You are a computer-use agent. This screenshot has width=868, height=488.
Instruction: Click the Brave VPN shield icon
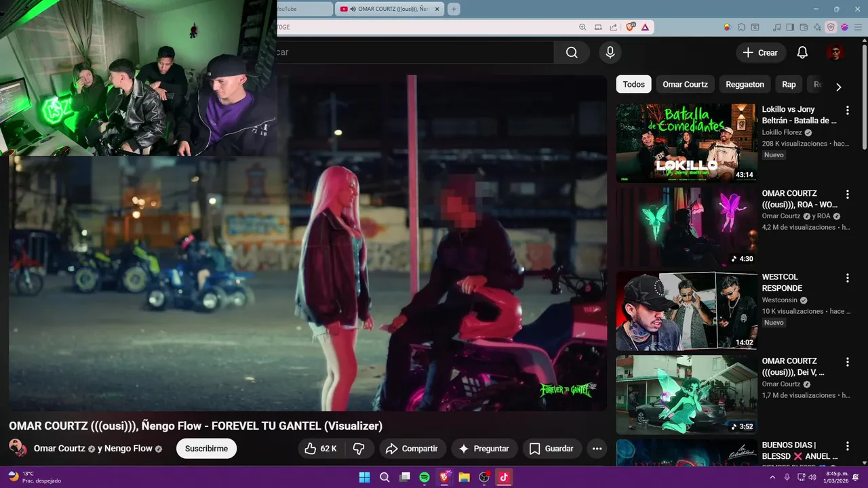coord(831,27)
